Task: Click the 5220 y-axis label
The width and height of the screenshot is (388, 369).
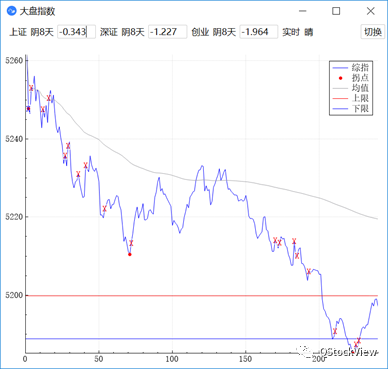Action: click(x=14, y=217)
